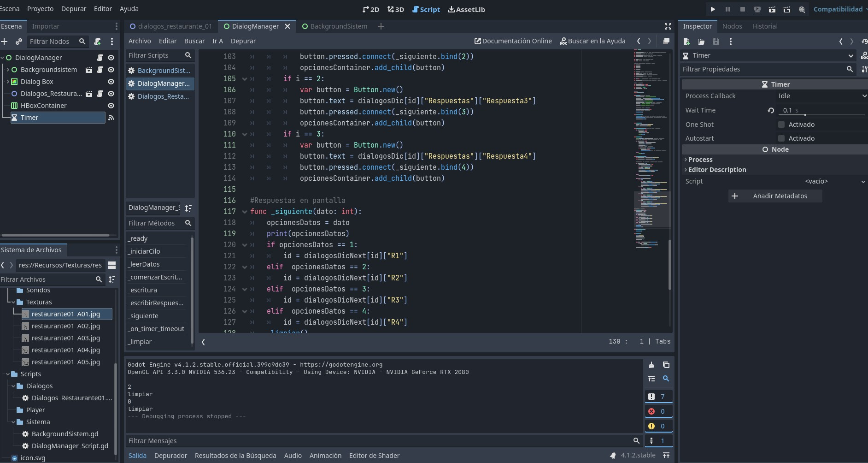Viewport: 868px width, 463px height.
Task: Open the Depurador bottom panel
Action: [x=170, y=456]
